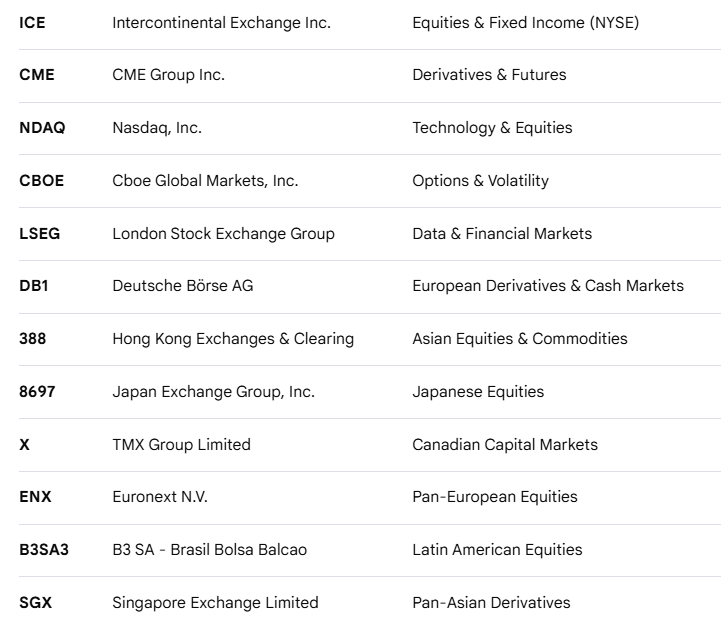Select the LSEG ticker symbol

tap(40, 234)
